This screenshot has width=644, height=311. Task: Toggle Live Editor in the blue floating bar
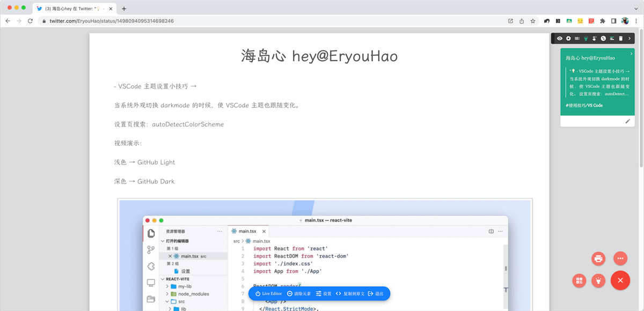(268, 294)
